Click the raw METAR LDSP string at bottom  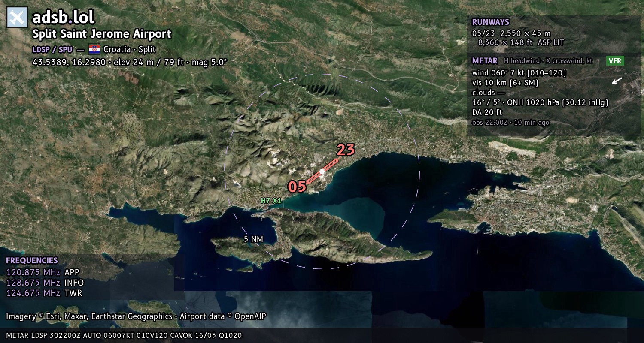click(124, 335)
